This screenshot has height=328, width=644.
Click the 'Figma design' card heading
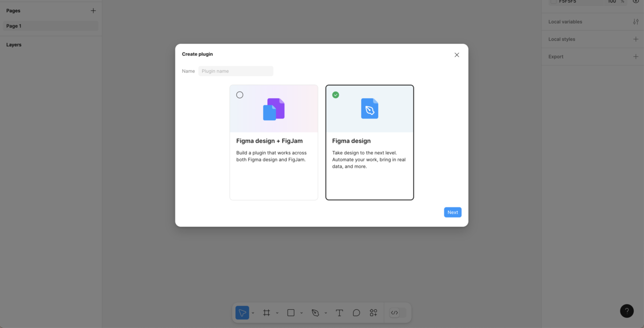352,141
